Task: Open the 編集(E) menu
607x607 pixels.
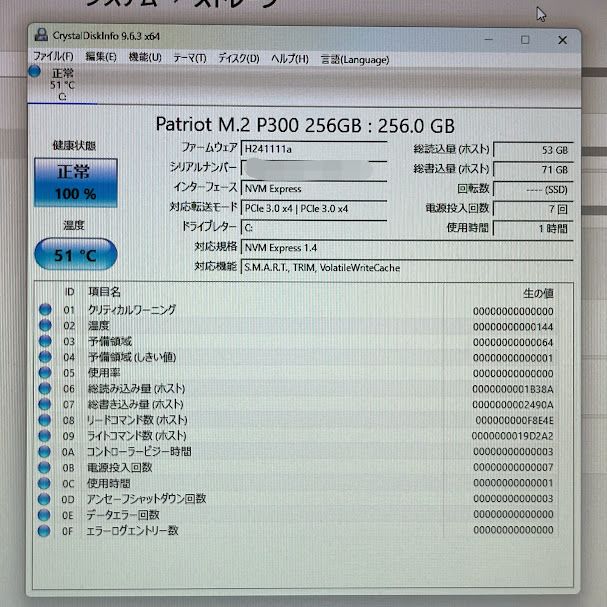Action: [101, 57]
